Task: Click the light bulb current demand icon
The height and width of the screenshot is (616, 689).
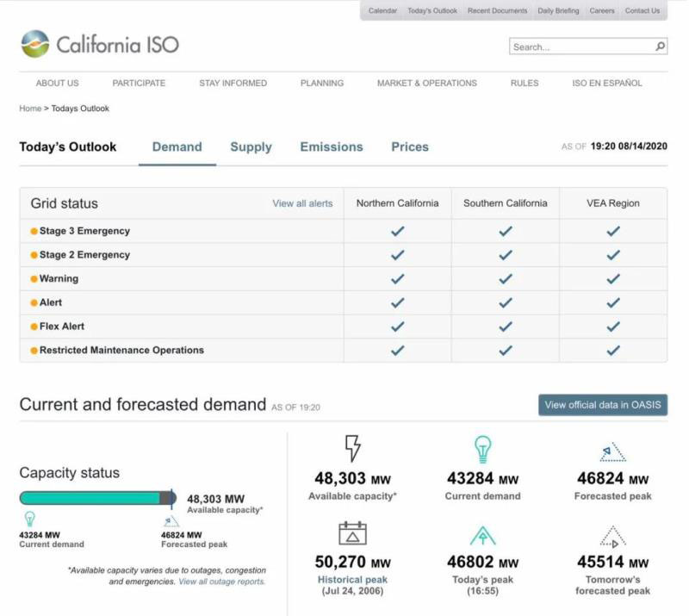Action: coord(482,450)
